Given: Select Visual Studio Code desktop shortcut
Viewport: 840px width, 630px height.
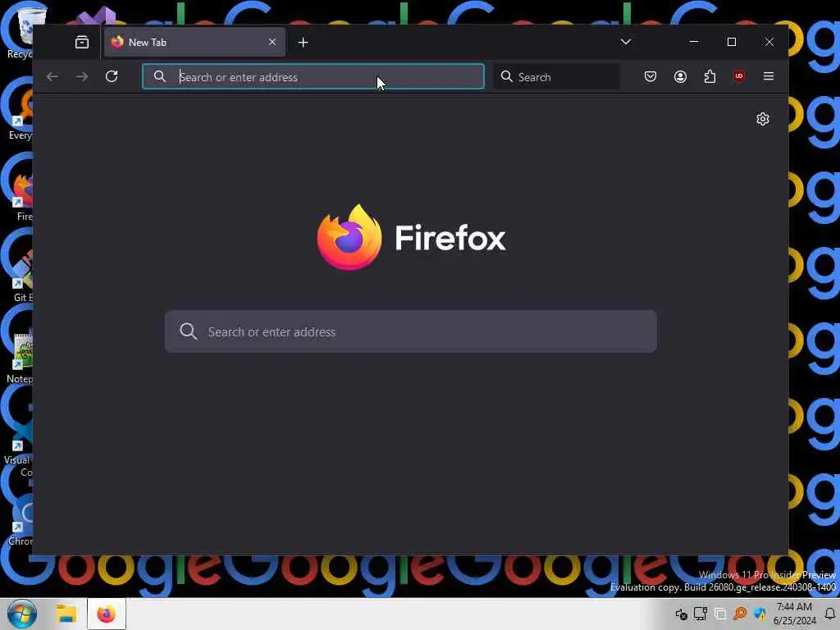Looking at the screenshot, I should point(18,445).
